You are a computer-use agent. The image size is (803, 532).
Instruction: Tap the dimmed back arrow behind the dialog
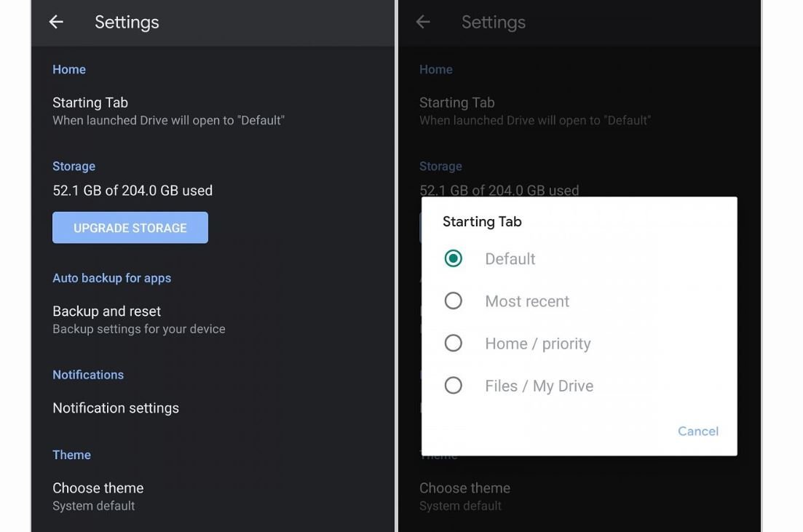point(423,22)
